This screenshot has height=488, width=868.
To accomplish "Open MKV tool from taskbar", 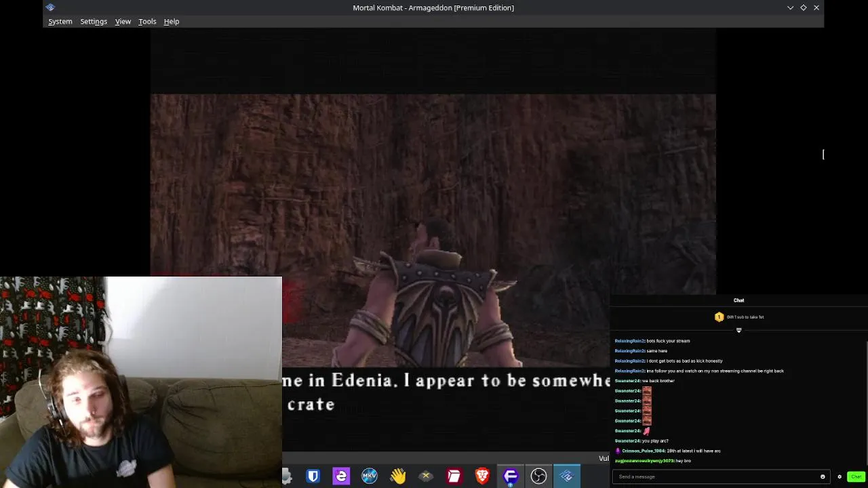I will point(370,476).
